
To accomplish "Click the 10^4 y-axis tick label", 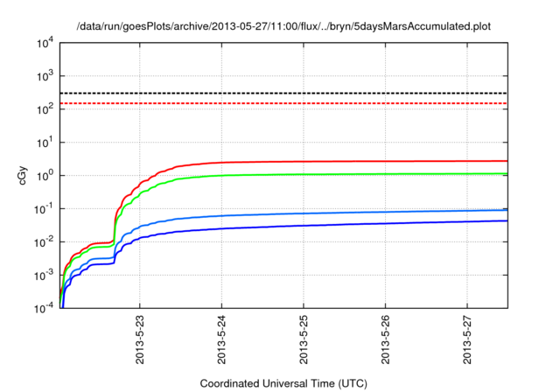I will (x=45, y=43).
